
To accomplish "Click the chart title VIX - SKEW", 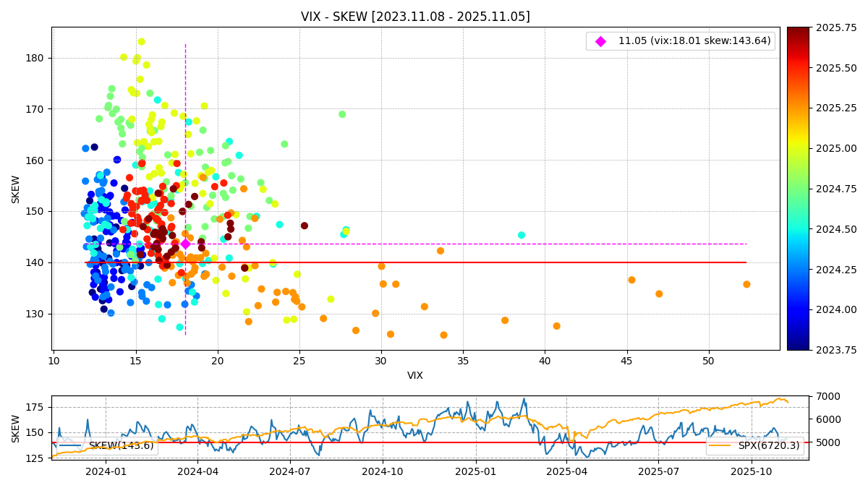I will point(415,17).
